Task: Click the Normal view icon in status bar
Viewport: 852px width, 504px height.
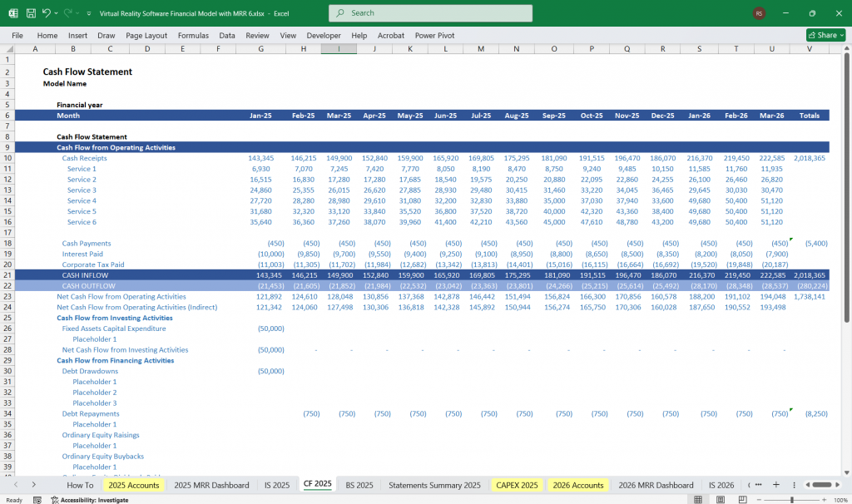Action: (699, 499)
